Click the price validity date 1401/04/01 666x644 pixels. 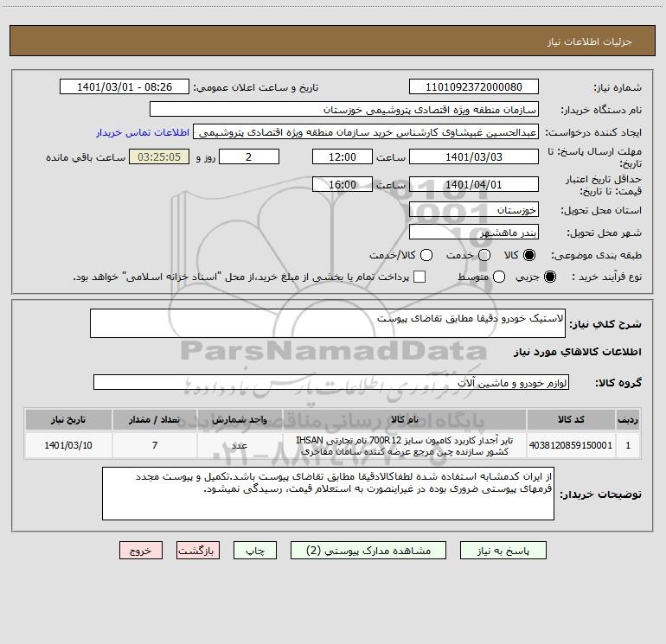pyautogui.click(x=474, y=185)
